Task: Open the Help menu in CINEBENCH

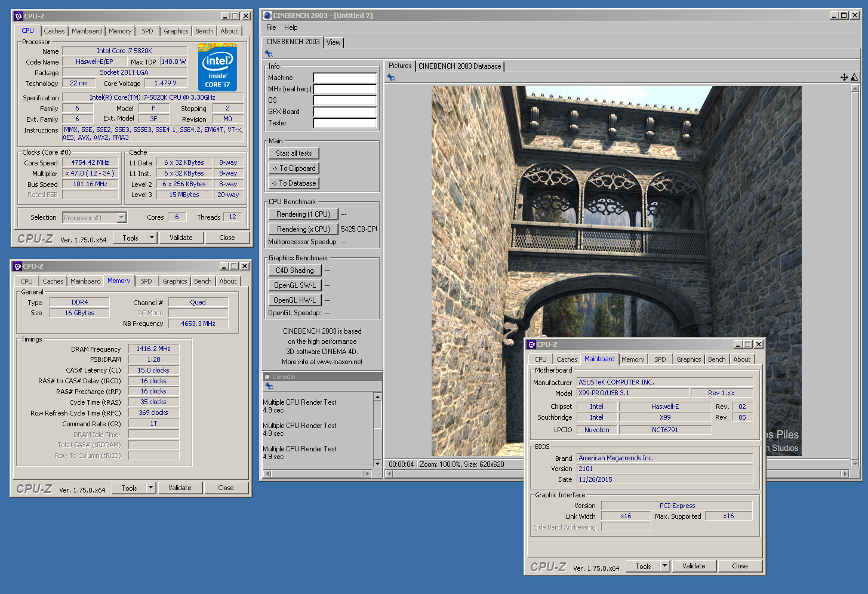Action: coord(291,27)
